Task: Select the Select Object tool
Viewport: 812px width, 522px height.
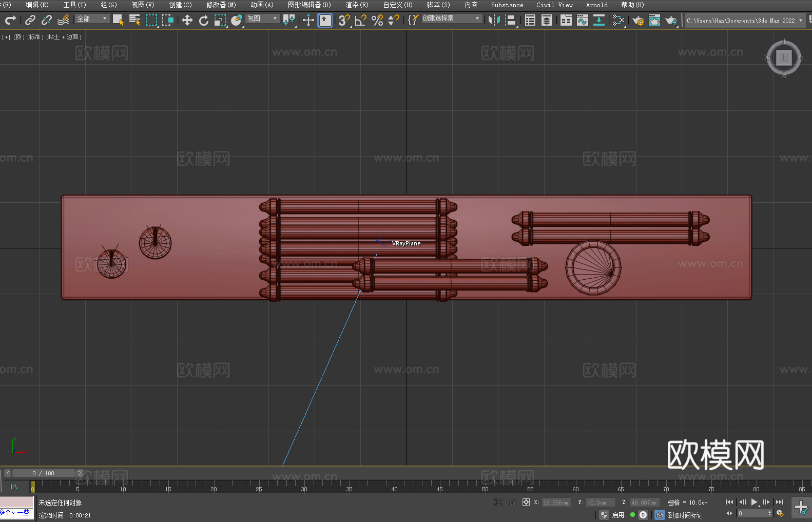Action: tap(118, 20)
